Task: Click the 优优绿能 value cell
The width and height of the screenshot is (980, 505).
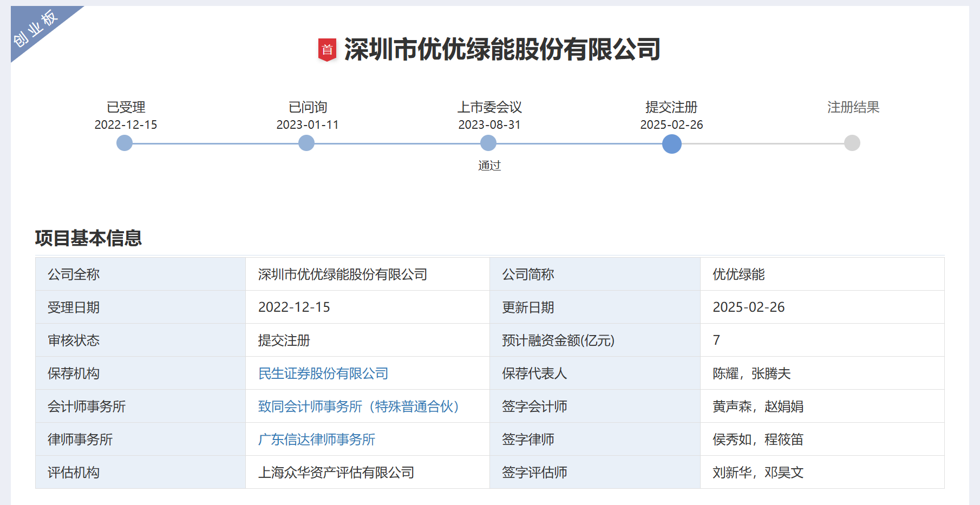Action: tap(822, 274)
